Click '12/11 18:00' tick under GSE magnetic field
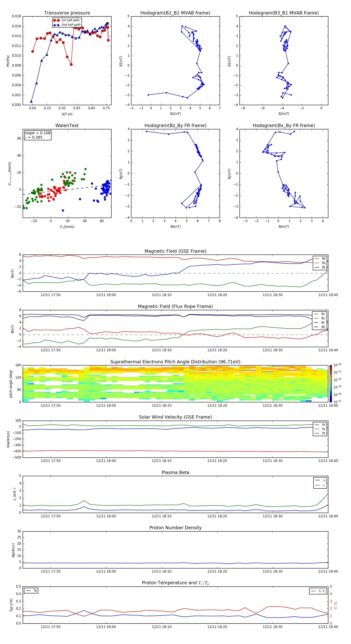 (x=106, y=295)
